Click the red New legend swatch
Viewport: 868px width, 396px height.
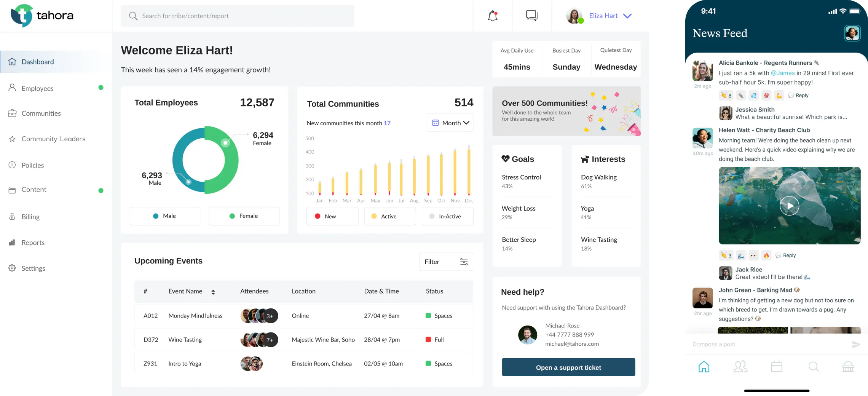pyautogui.click(x=318, y=216)
